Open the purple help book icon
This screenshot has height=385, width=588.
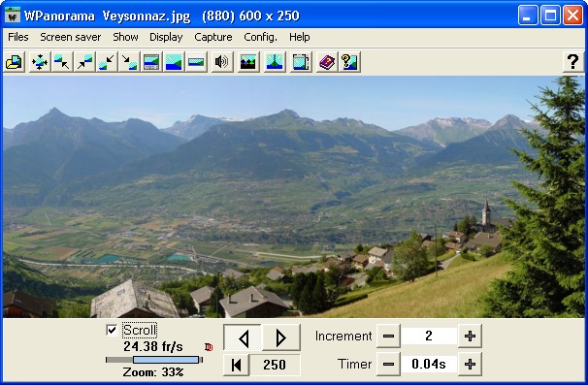327,62
